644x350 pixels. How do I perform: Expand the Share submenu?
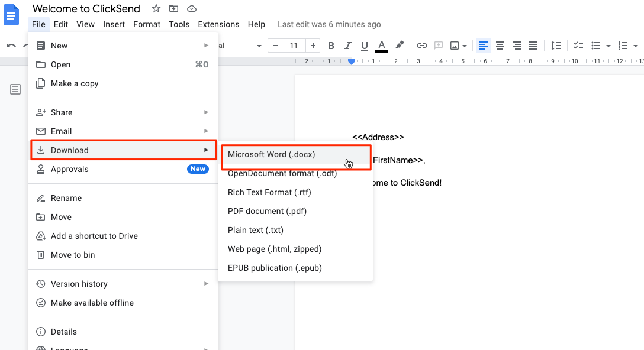tap(123, 112)
